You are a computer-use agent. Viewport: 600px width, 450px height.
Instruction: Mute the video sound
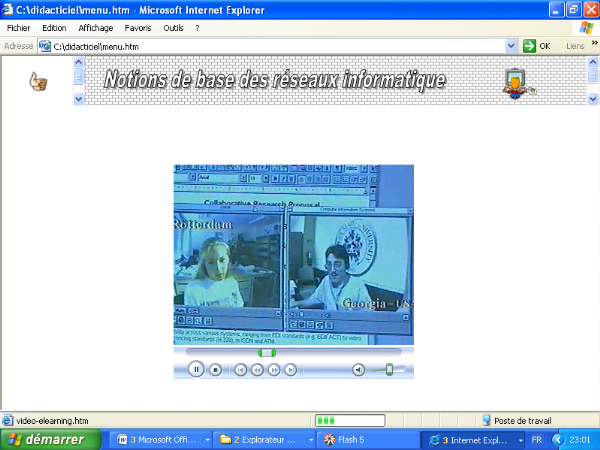tap(359, 370)
